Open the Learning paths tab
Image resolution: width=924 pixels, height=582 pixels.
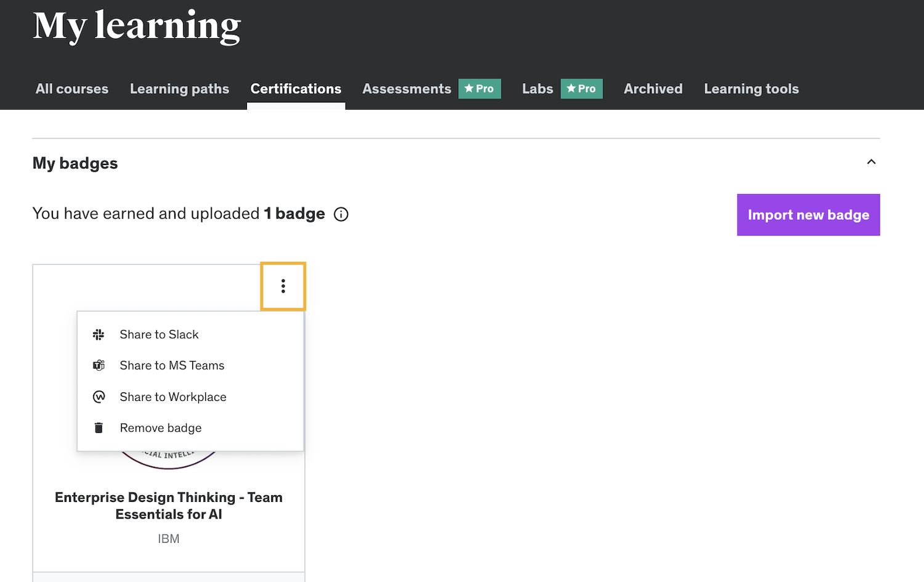point(179,89)
